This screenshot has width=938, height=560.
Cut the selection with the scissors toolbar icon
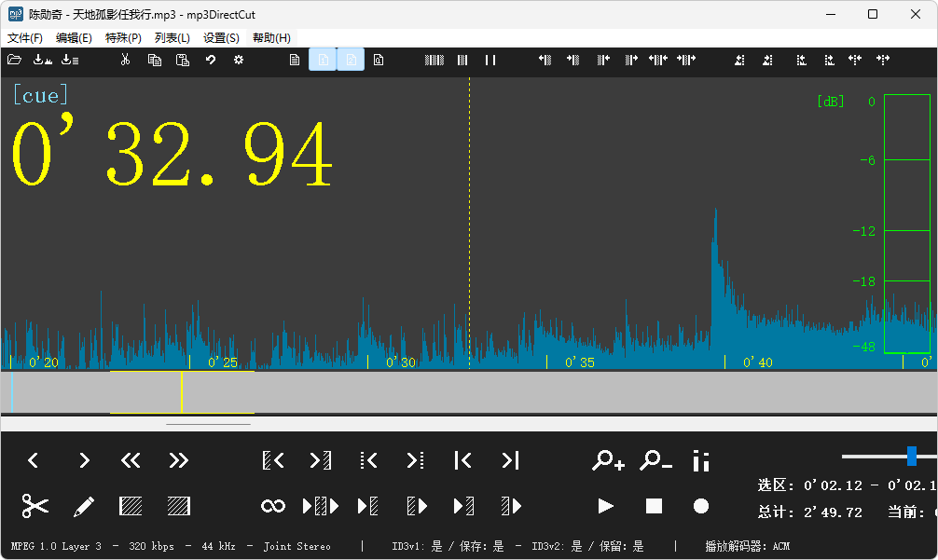[125, 60]
